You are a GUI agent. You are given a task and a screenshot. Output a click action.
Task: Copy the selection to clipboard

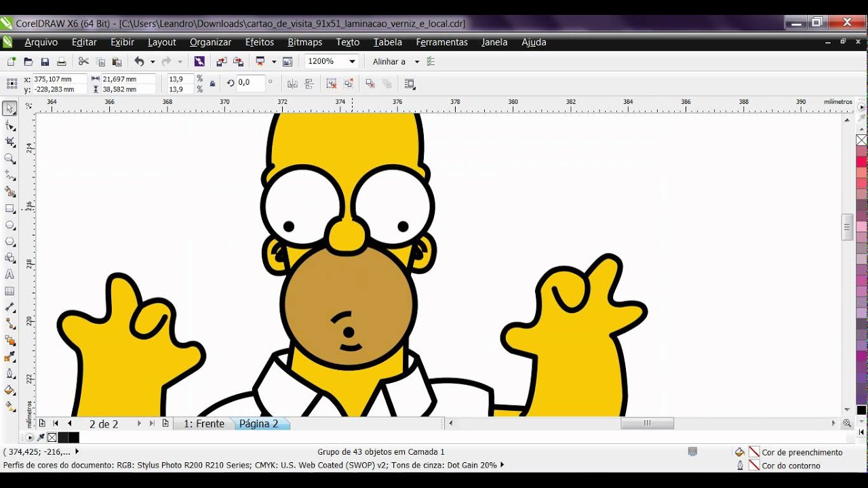100,62
